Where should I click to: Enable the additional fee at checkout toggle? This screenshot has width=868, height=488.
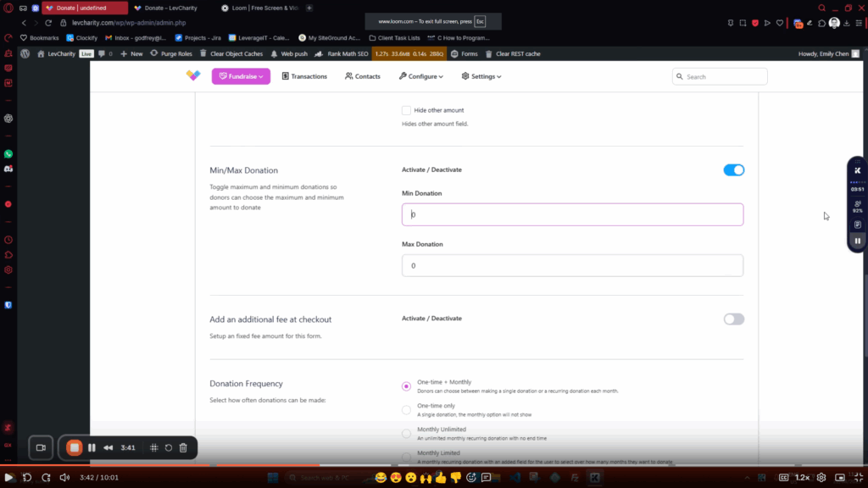pyautogui.click(x=733, y=319)
